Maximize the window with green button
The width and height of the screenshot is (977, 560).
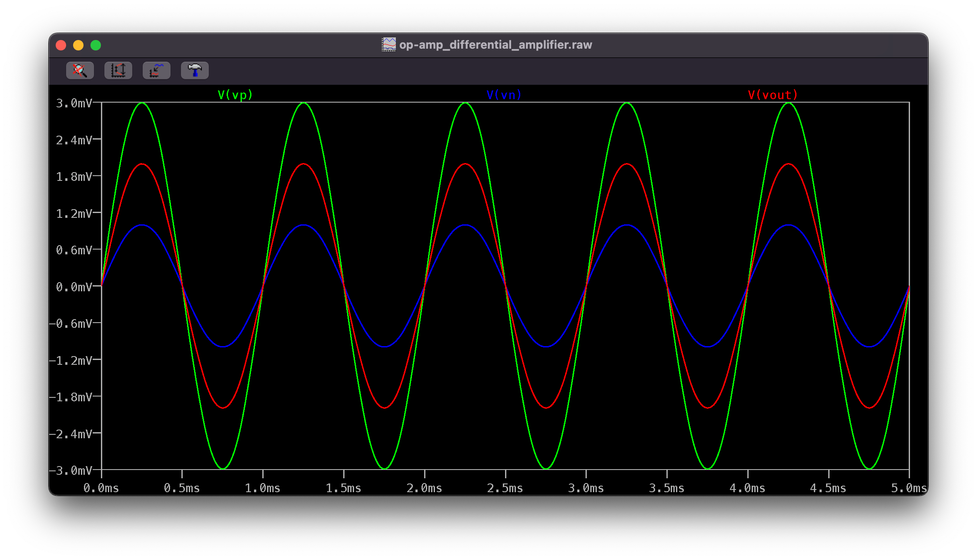coord(96,45)
